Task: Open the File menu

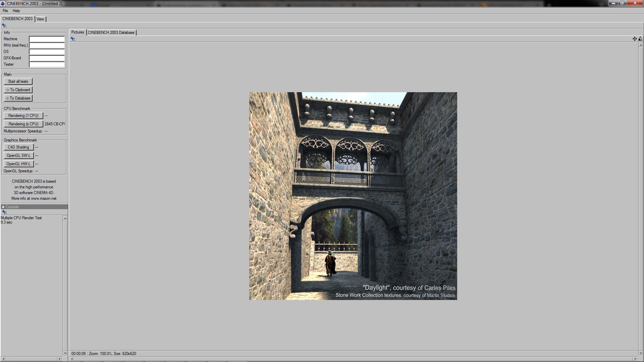Action: 5,11
